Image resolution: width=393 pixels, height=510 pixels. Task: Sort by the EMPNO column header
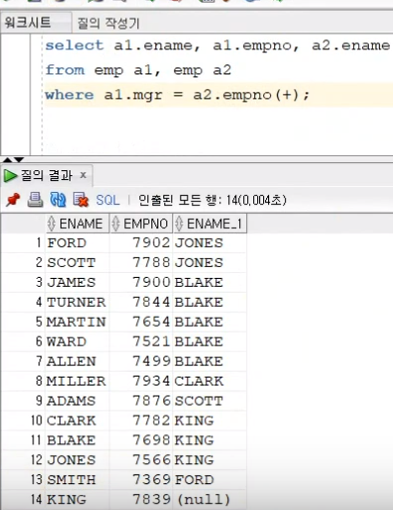(141, 224)
